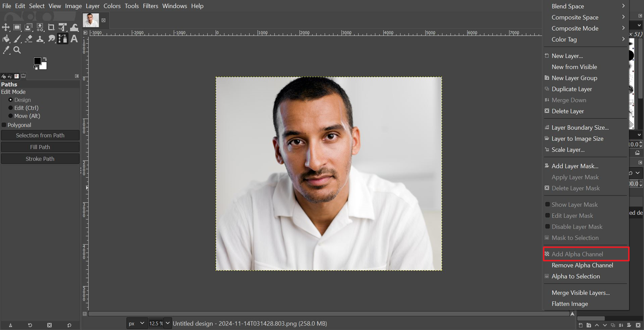Expand Blend Space submenu
This screenshot has width=644, height=330.
[586, 6]
